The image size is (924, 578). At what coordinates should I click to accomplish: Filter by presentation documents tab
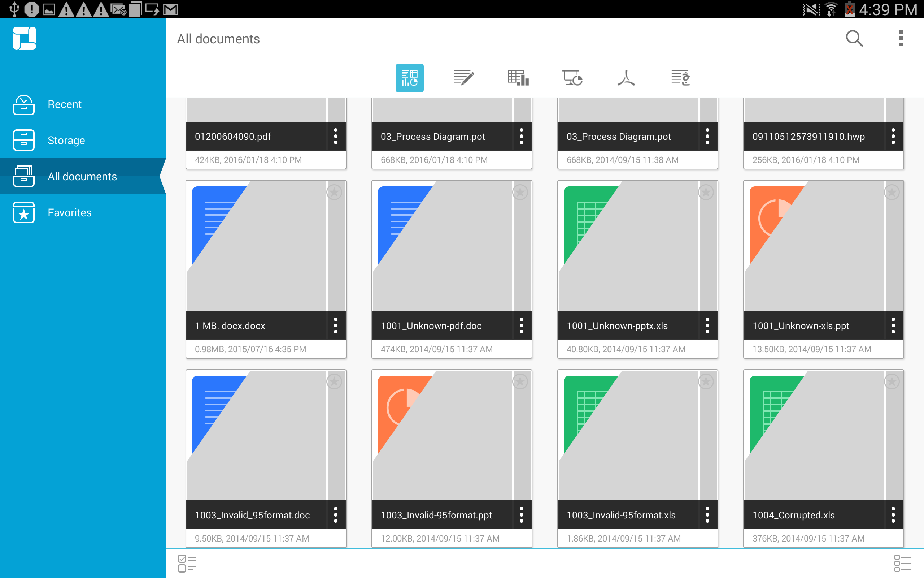point(572,78)
